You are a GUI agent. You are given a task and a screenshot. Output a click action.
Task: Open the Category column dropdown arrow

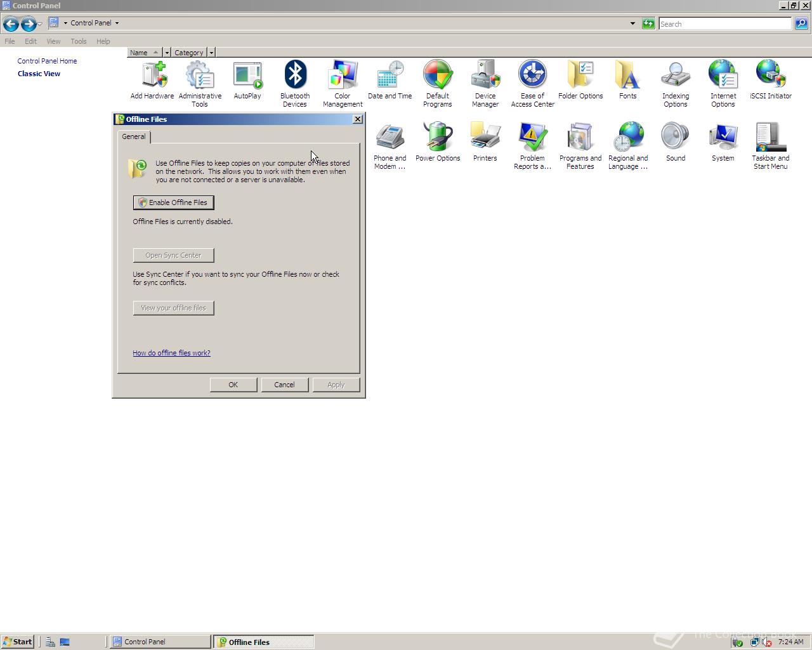211,53
